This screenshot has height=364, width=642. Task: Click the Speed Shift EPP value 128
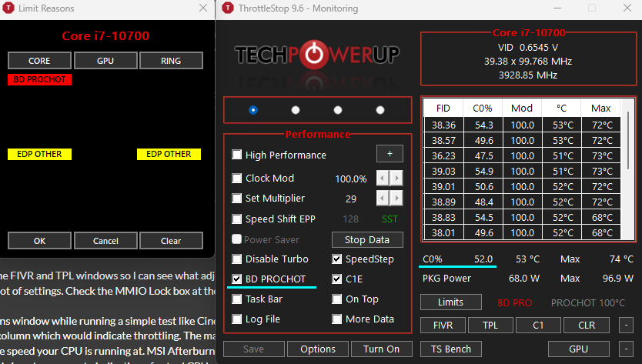351,219
